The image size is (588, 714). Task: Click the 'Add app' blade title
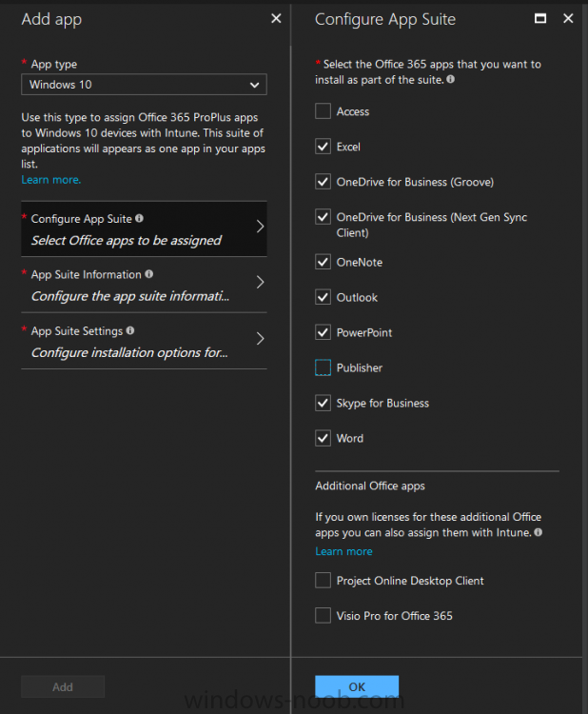pyautogui.click(x=51, y=19)
